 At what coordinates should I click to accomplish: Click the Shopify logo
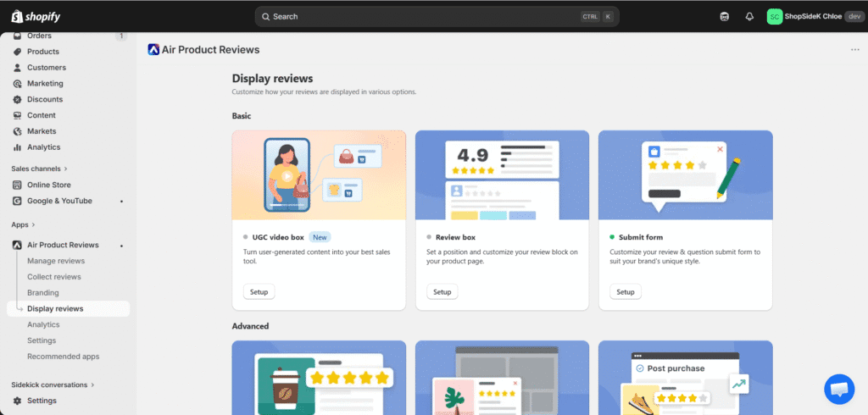pyautogui.click(x=36, y=17)
